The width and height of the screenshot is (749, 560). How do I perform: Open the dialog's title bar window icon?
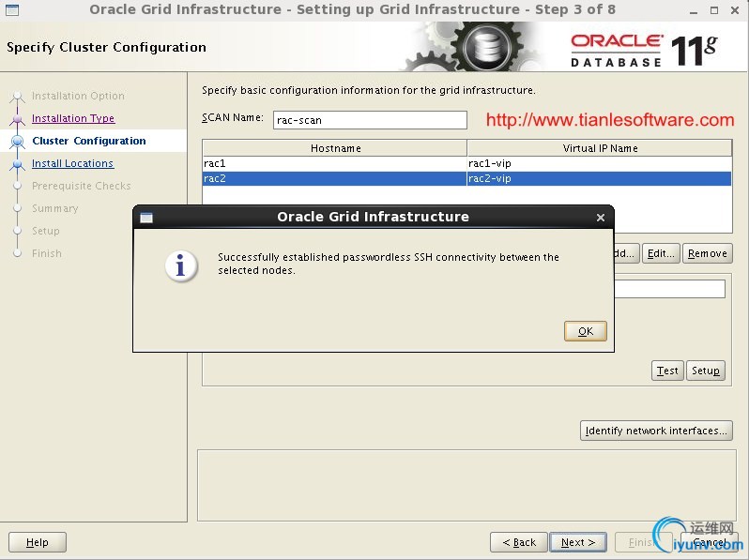pos(146,218)
